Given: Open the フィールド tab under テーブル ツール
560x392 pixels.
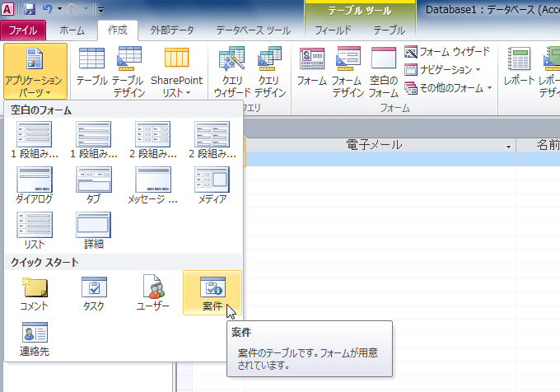Looking at the screenshot, I should pos(333,30).
